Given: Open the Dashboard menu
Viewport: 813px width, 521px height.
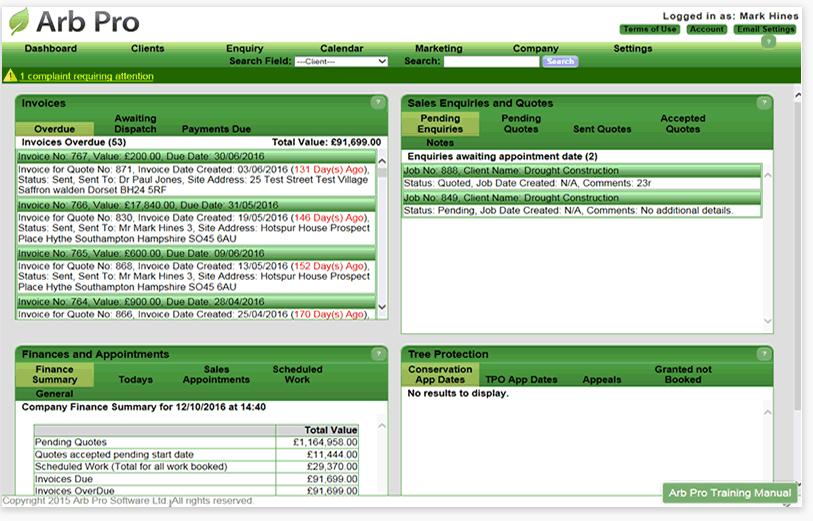Looking at the screenshot, I should [51, 48].
